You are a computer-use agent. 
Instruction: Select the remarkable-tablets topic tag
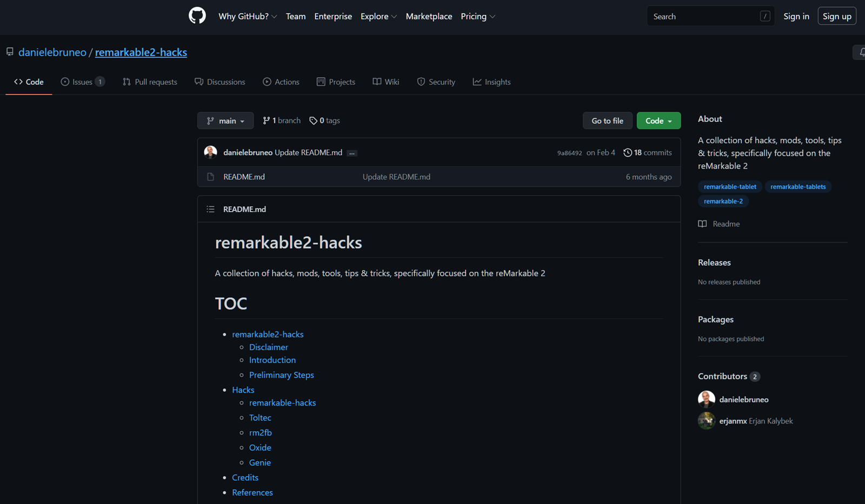798,186
